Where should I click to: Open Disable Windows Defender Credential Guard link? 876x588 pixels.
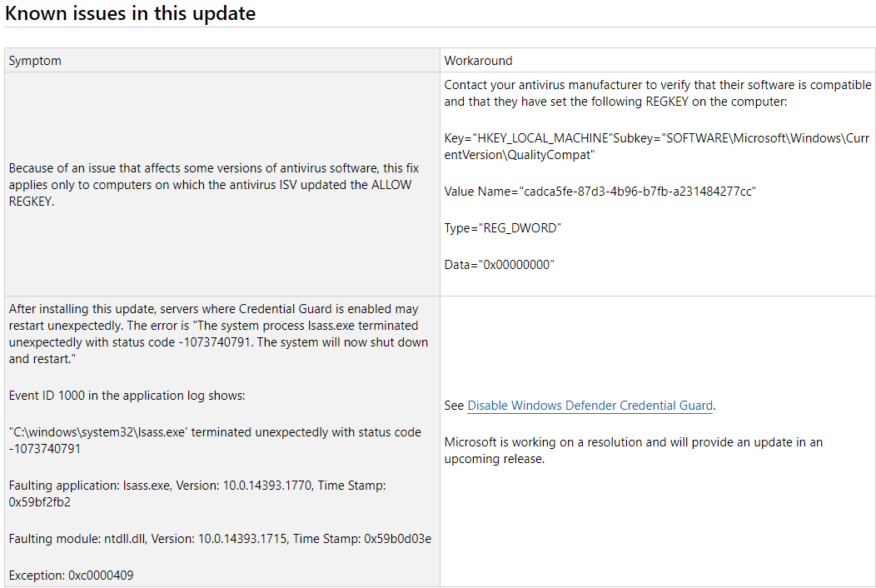click(590, 406)
